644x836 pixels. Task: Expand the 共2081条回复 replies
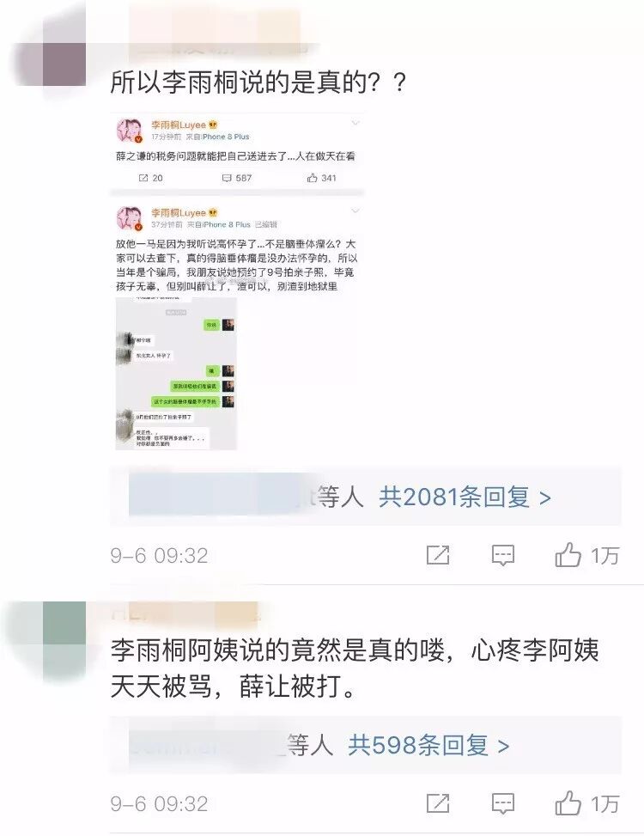pyautogui.click(x=465, y=497)
